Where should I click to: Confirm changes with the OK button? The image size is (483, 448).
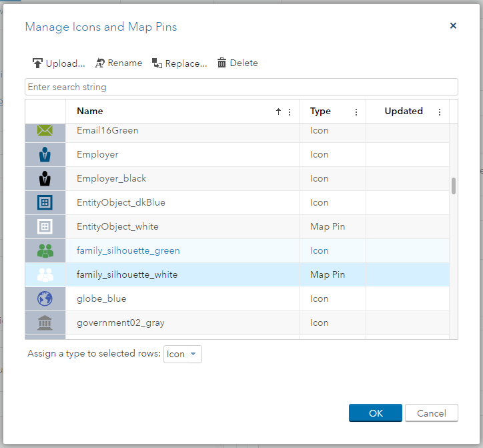[x=375, y=413]
